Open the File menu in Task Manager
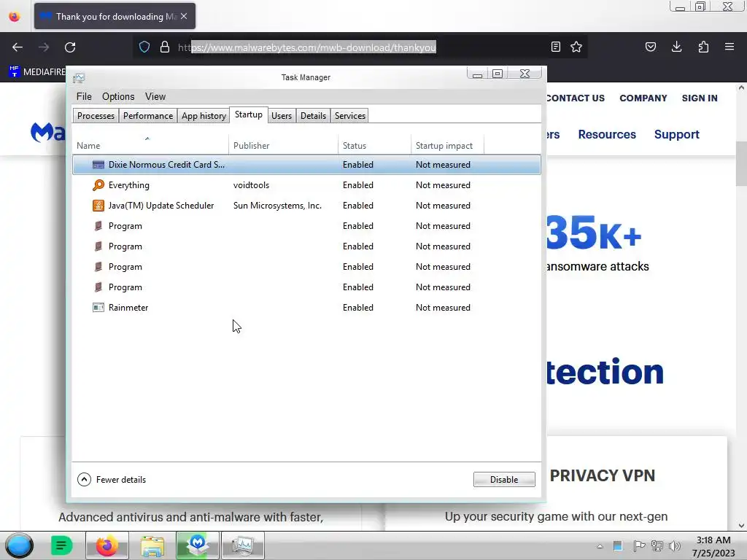Image resolution: width=747 pixels, height=560 pixels. pos(84,97)
